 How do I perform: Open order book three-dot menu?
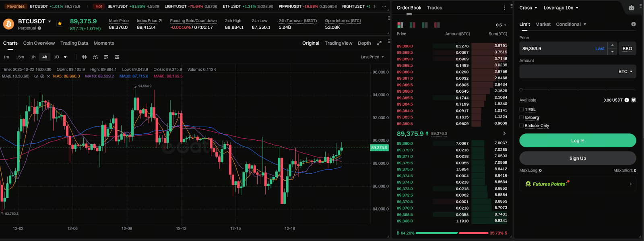(504, 8)
